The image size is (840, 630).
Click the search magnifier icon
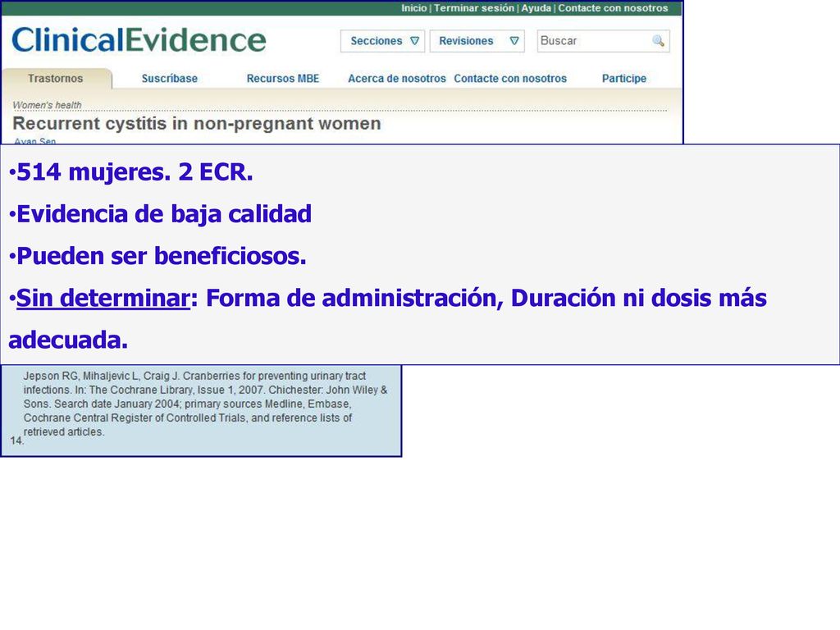coord(658,41)
